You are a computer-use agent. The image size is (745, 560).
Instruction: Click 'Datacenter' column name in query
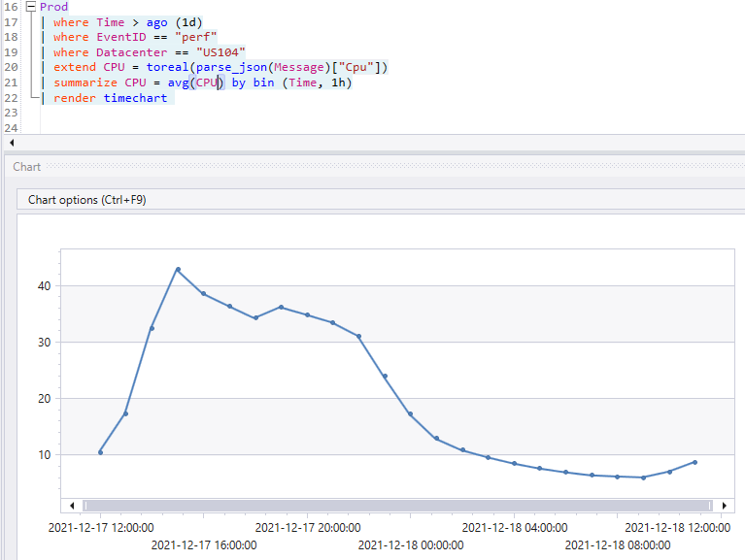click(x=131, y=52)
